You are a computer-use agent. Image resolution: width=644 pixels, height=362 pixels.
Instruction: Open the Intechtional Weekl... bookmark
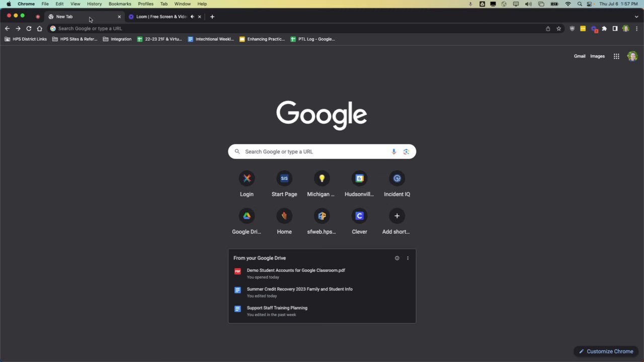coord(211,39)
